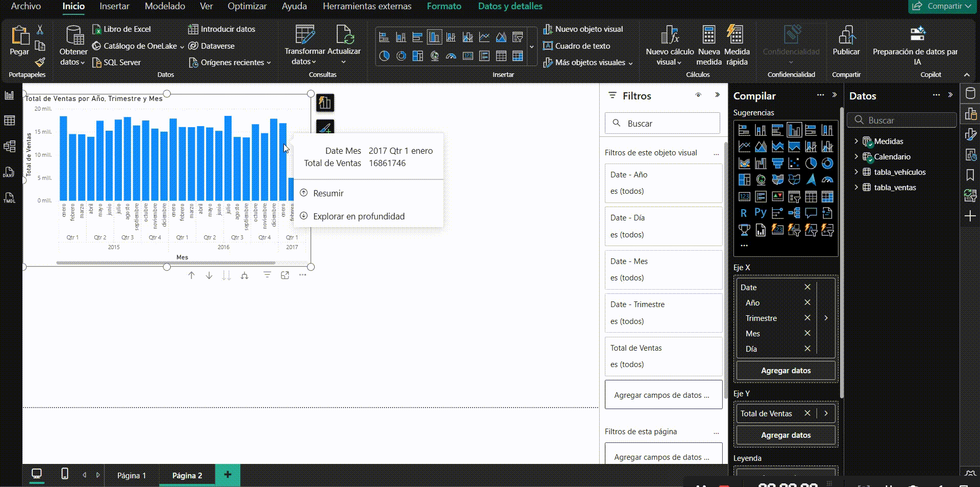This screenshot has width=980, height=487.
Task: Insert a pie chart visual
Action: [x=385, y=56]
